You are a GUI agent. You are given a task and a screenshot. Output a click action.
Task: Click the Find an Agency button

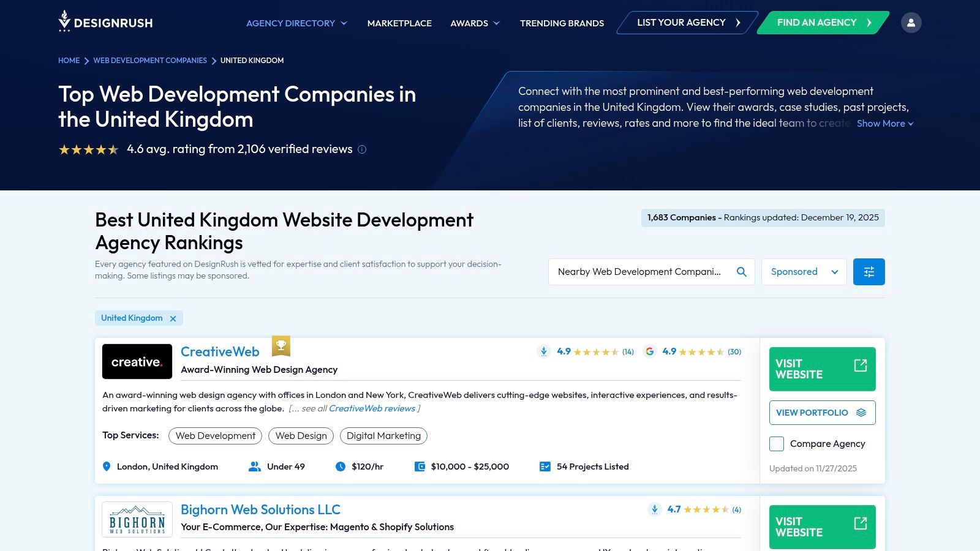tap(823, 23)
